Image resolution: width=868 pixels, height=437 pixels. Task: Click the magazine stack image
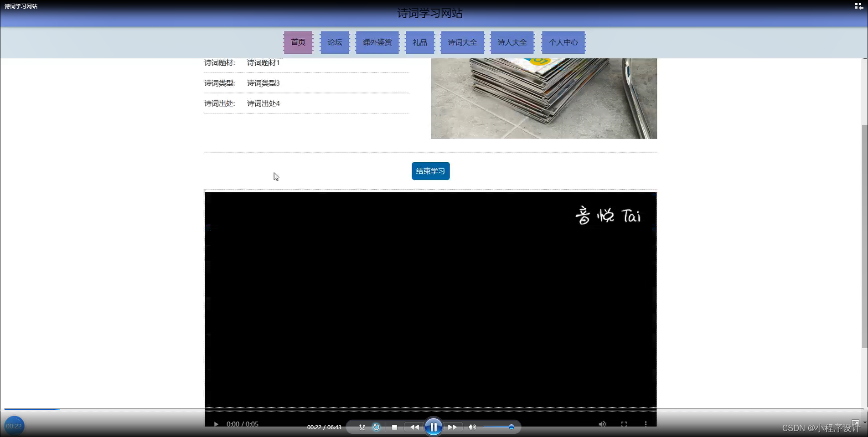544,98
